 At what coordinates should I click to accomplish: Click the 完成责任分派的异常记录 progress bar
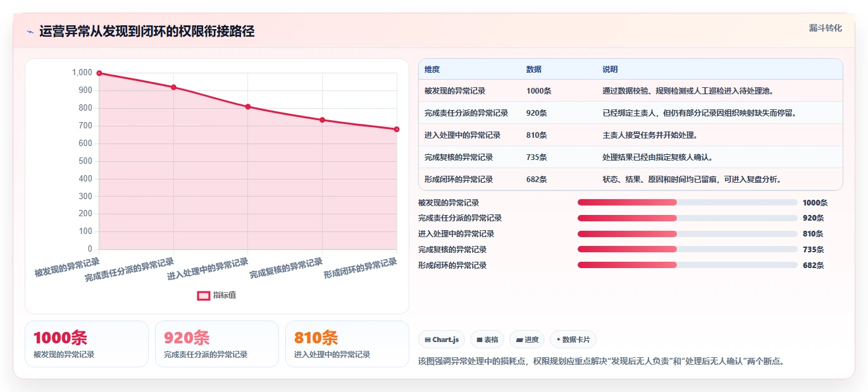coord(688,218)
